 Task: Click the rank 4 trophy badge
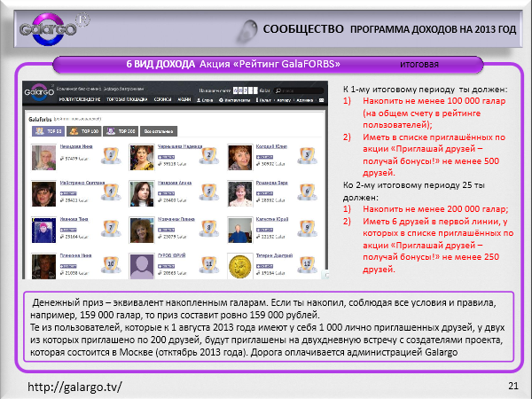click(111, 192)
